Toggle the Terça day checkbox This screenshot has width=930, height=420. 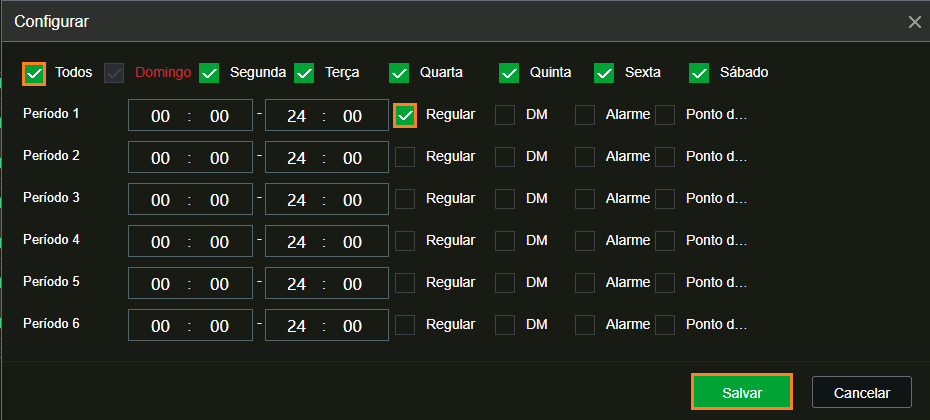[x=304, y=74]
